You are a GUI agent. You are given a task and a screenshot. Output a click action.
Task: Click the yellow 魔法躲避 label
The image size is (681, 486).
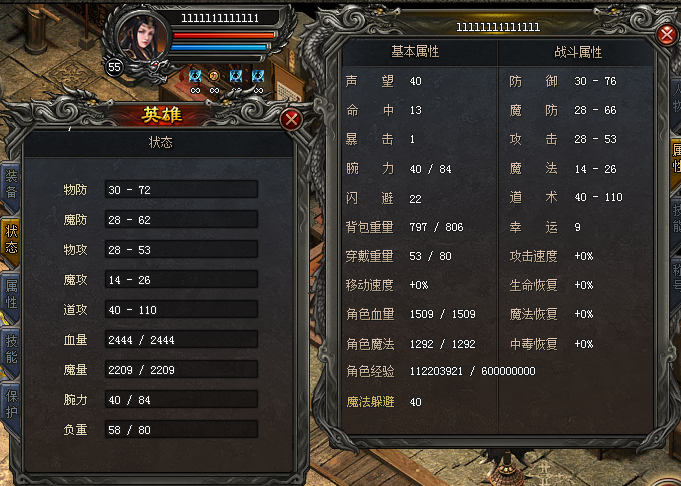370,402
